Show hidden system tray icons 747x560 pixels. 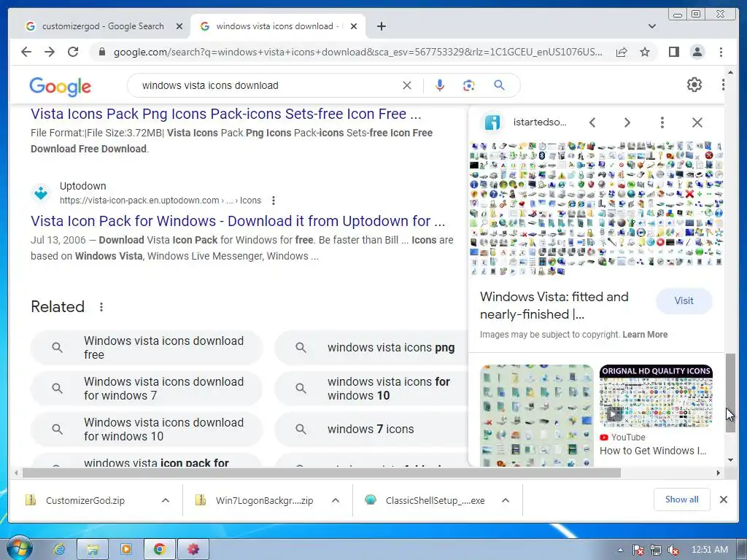tap(620, 550)
